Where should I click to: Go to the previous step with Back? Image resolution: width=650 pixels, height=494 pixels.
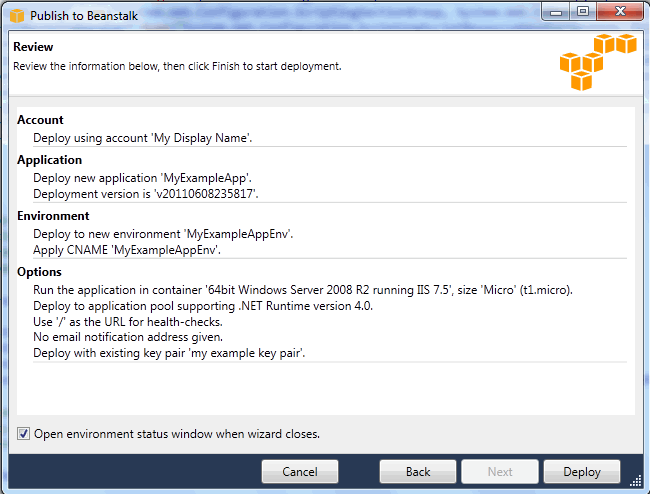point(418,472)
